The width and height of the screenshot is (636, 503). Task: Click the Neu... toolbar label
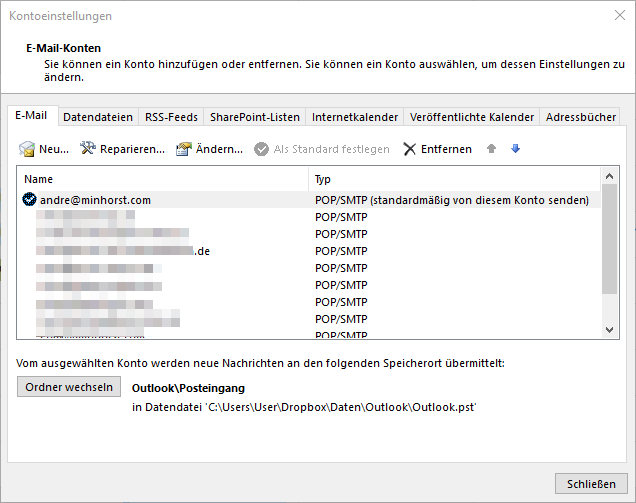54,149
